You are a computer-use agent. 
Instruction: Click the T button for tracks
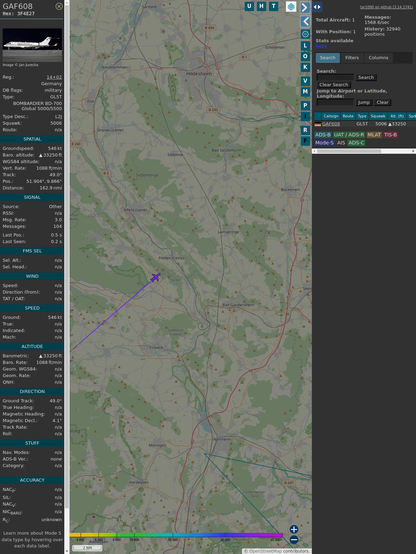tap(273, 6)
